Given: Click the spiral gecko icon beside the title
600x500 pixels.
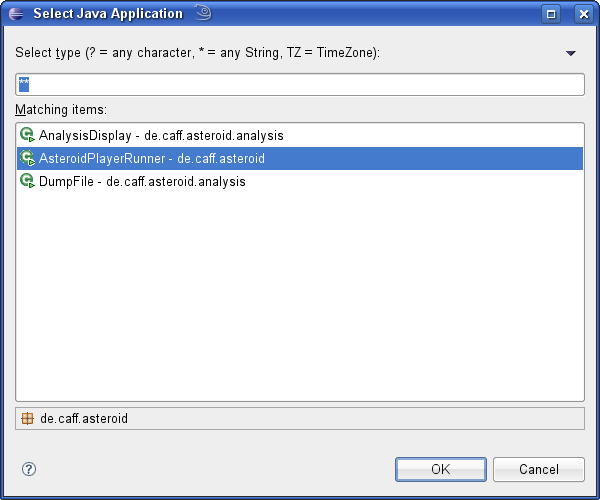Looking at the screenshot, I should (203, 12).
